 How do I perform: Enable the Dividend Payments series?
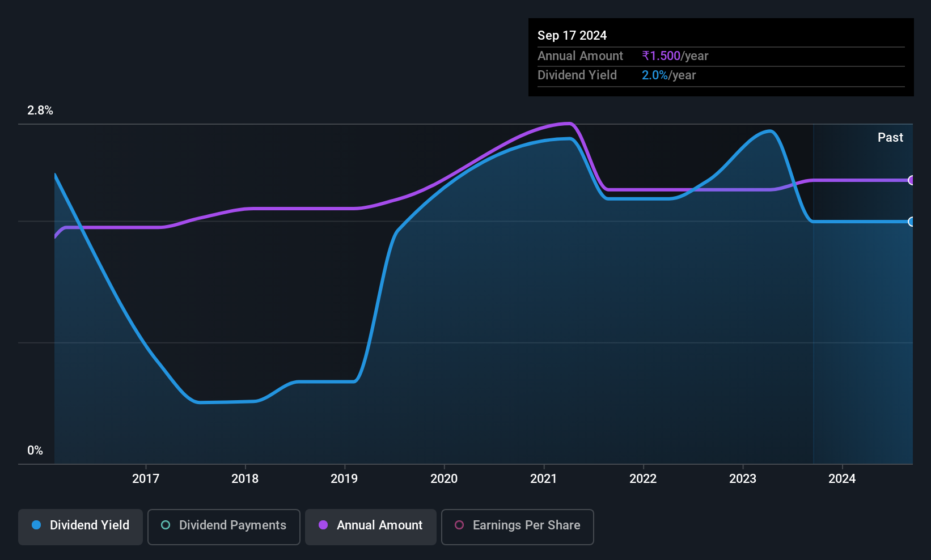pyautogui.click(x=224, y=527)
